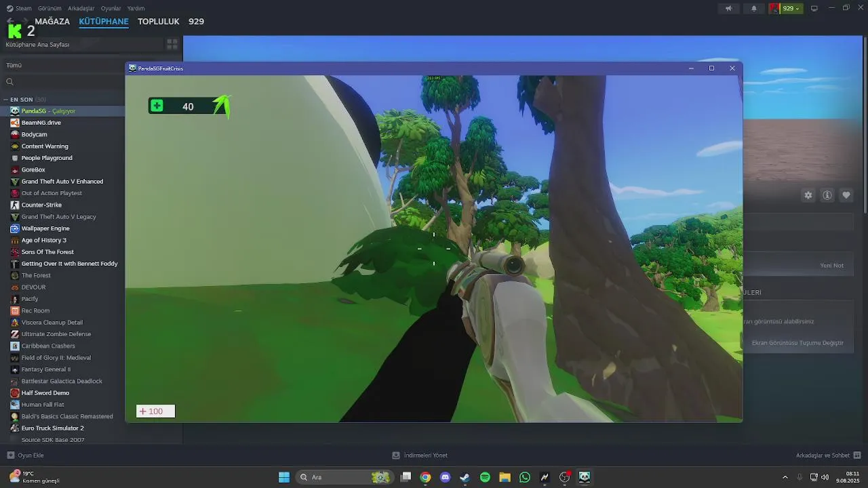868x488 pixels.
Task: Toggle the favorite heart icon
Action: (846, 195)
